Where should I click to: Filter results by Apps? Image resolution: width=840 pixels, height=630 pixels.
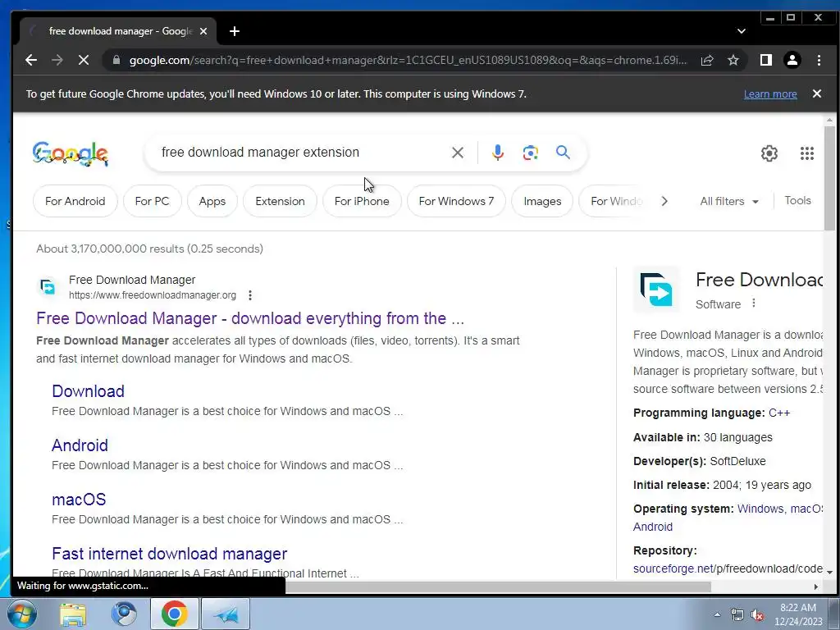coord(212,201)
